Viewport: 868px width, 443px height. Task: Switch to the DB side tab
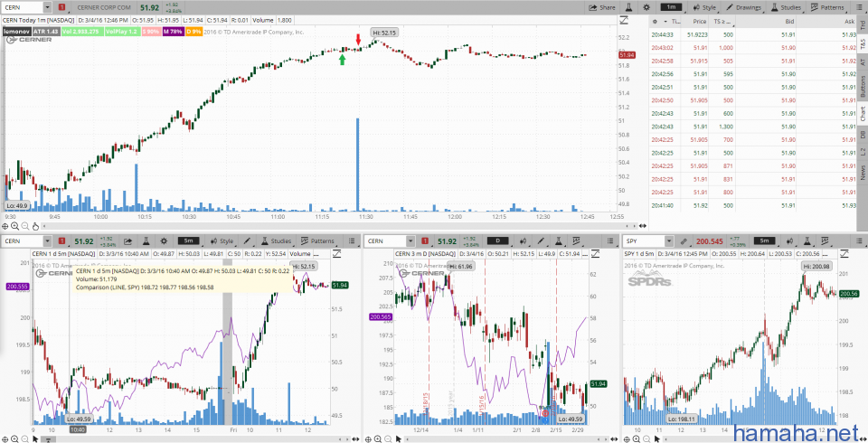click(x=863, y=135)
